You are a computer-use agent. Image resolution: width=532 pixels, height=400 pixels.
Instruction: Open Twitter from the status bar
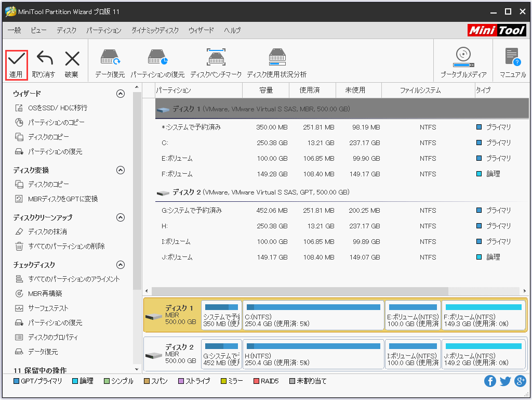point(505,381)
